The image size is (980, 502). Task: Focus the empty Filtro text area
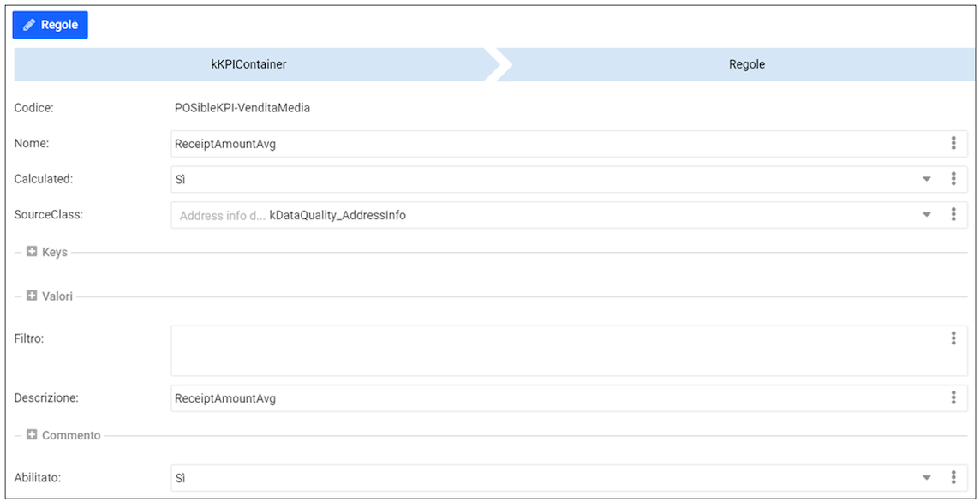click(x=548, y=350)
